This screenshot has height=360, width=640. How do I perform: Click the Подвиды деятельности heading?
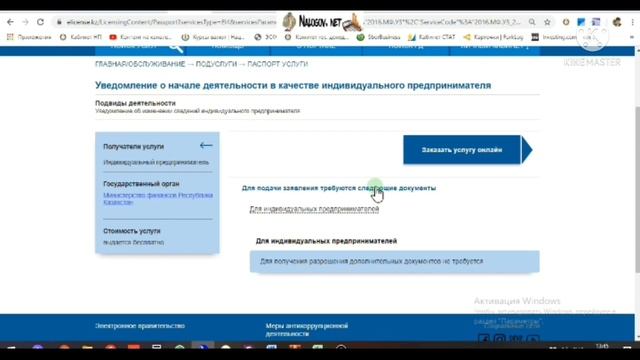[x=135, y=103]
